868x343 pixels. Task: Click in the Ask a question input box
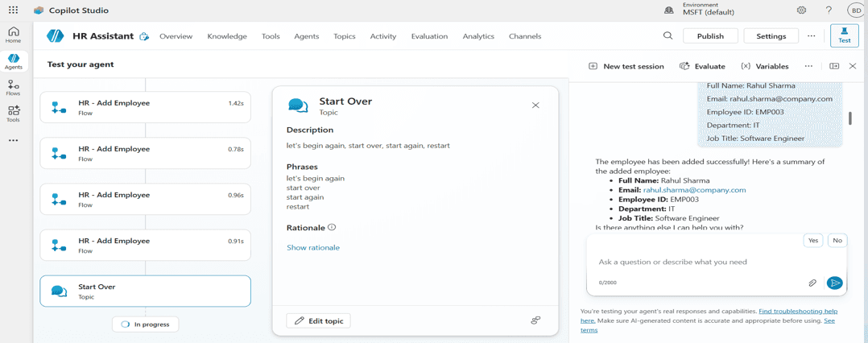click(x=672, y=262)
